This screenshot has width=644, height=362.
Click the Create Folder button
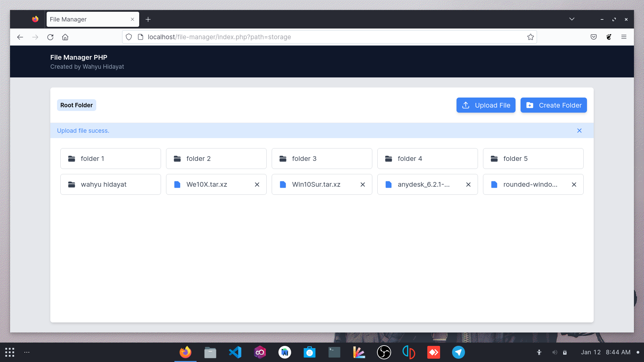tap(553, 105)
